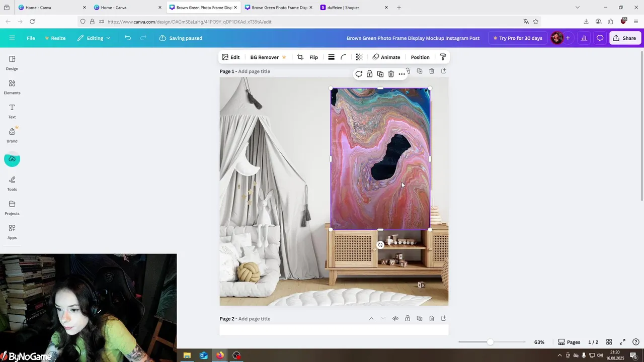Image resolution: width=644 pixels, height=362 pixels.
Task: Enter fullscreen present mode
Action: coord(622,342)
